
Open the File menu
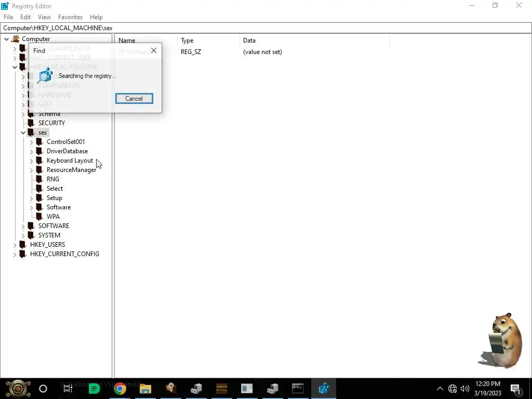[x=8, y=17]
